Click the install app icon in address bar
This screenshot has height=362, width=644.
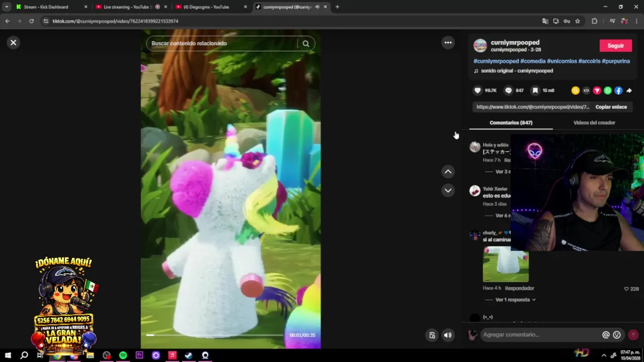pyautogui.click(x=556, y=21)
